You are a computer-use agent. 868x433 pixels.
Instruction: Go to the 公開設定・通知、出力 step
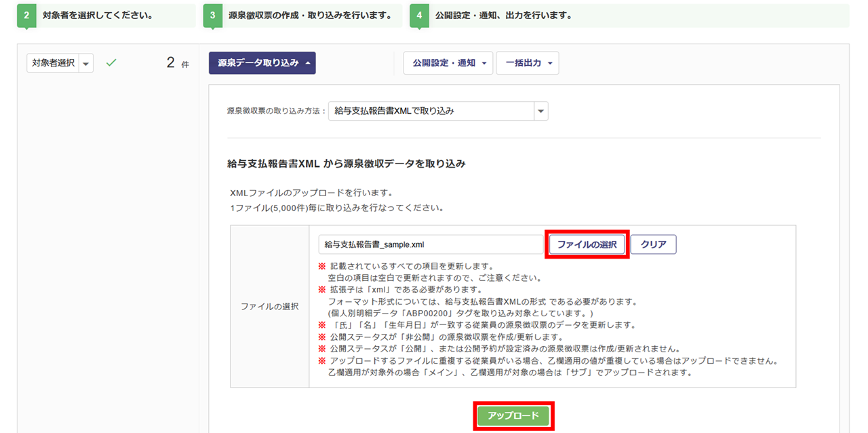[x=502, y=15]
